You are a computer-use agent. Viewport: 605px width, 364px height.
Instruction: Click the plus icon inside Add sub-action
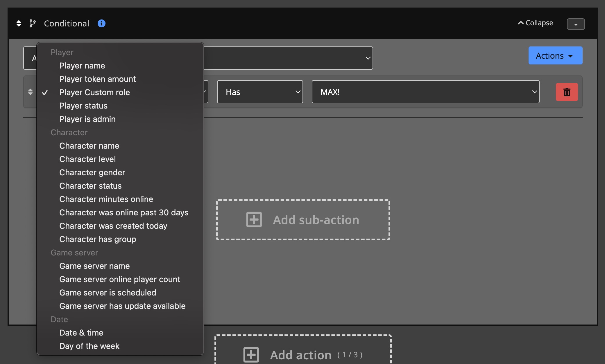click(253, 220)
